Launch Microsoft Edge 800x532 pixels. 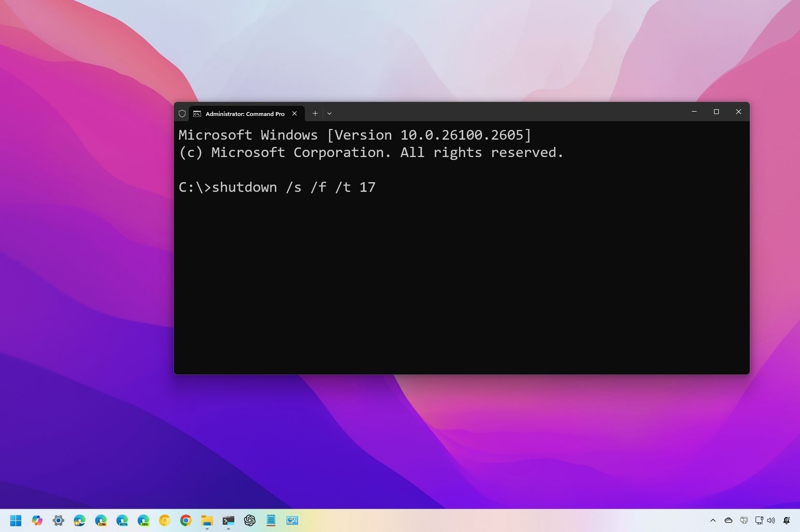80,520
